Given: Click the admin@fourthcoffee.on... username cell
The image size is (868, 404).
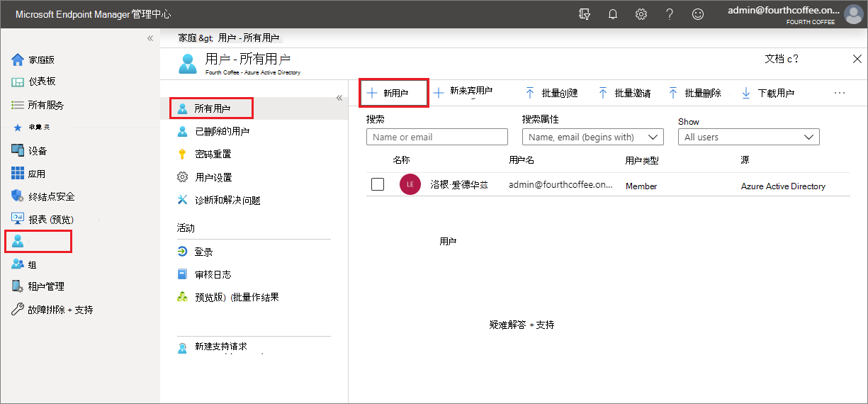Looking at the screenshot, I should coord(560,184).
